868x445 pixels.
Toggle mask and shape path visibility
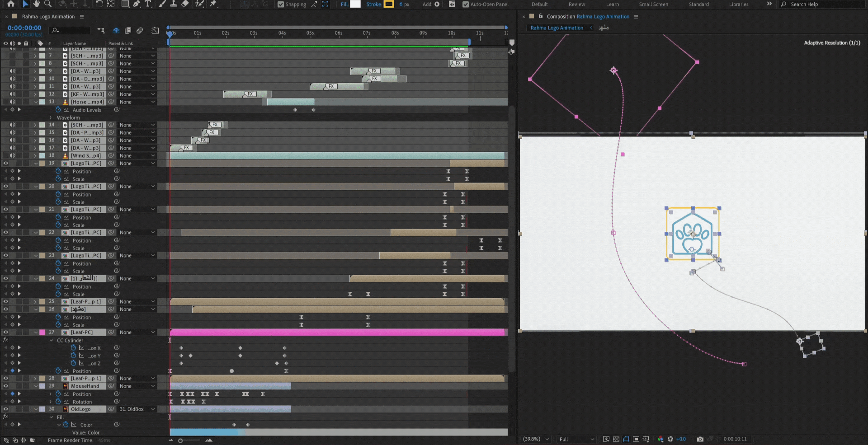point(626,439)
